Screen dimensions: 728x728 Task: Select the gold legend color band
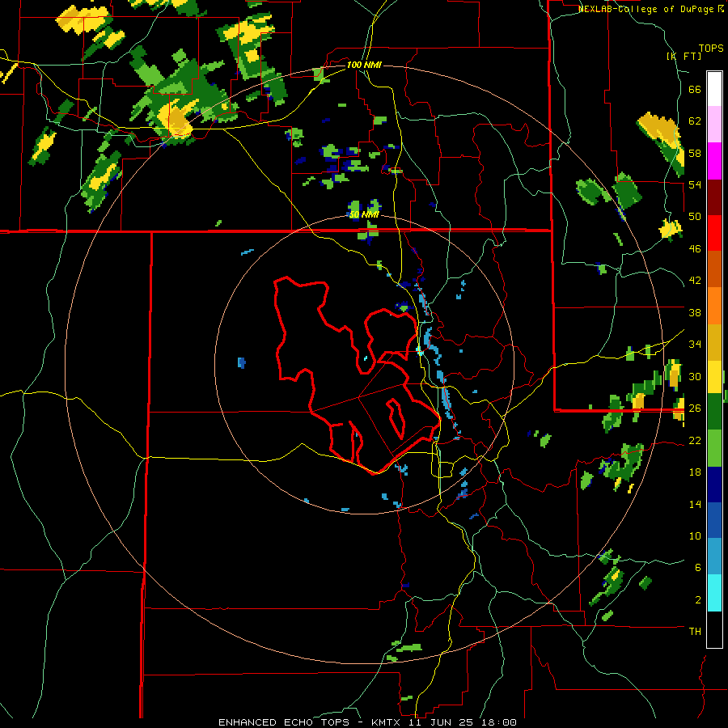point(714,342)
